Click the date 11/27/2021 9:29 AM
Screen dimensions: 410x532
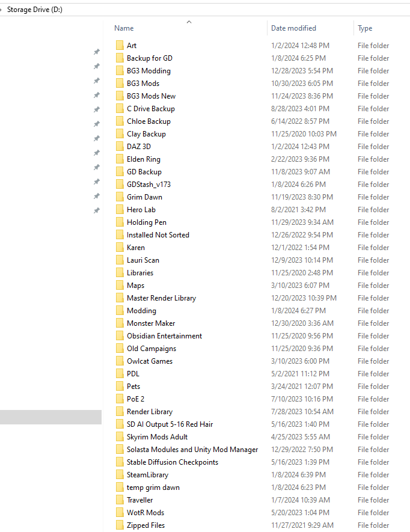[302, 525]
